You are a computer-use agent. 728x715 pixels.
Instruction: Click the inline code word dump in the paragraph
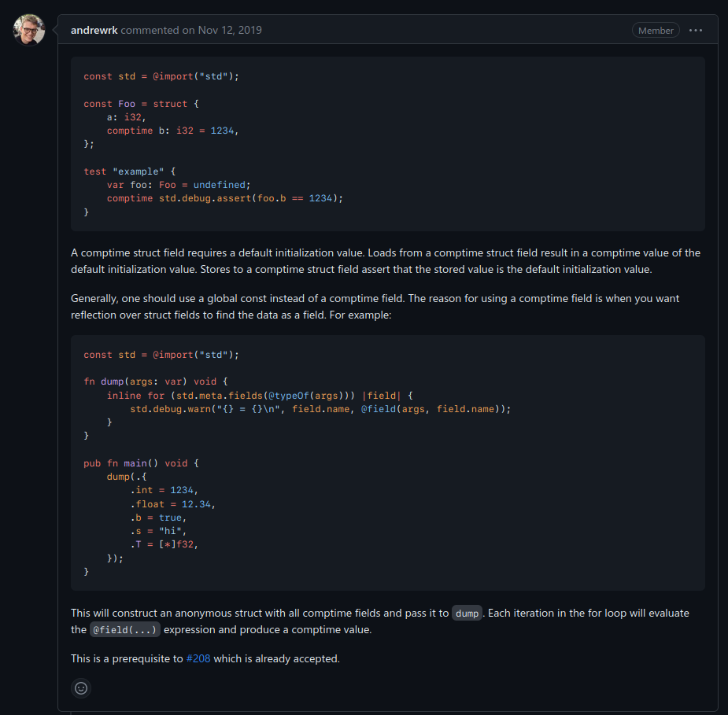pos(467,614)
